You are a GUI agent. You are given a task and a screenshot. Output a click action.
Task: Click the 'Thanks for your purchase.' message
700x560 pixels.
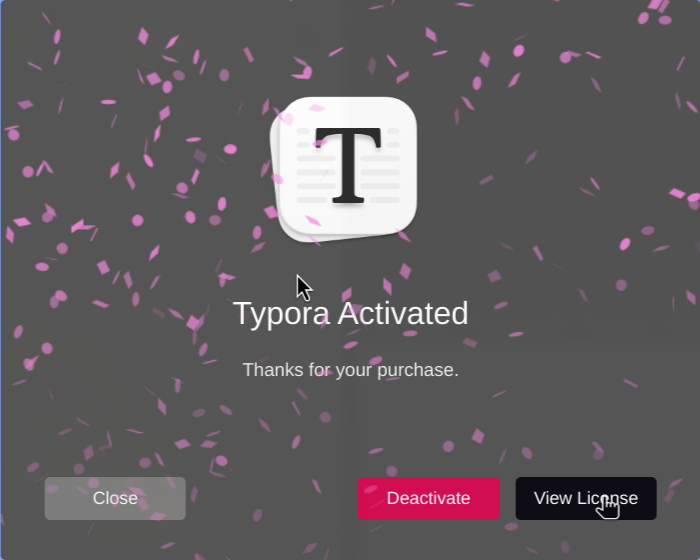[x=350, y=370]
